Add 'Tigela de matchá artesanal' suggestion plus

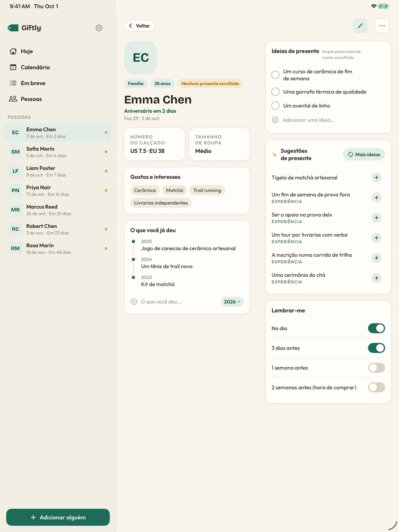[377, 178]
